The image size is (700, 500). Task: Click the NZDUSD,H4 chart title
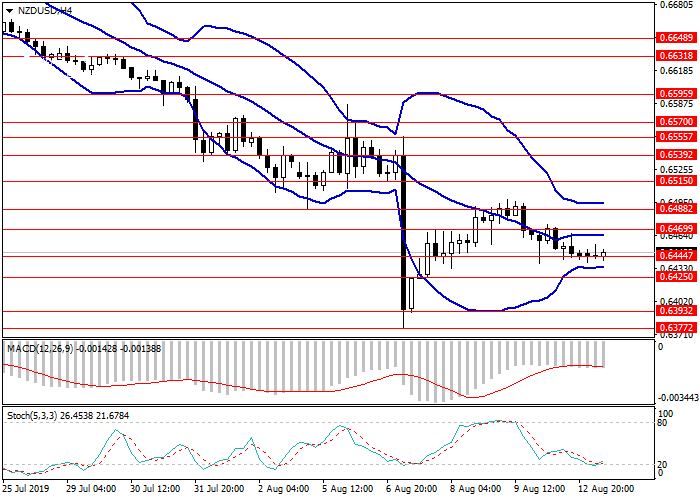click(x=44, y=9)
